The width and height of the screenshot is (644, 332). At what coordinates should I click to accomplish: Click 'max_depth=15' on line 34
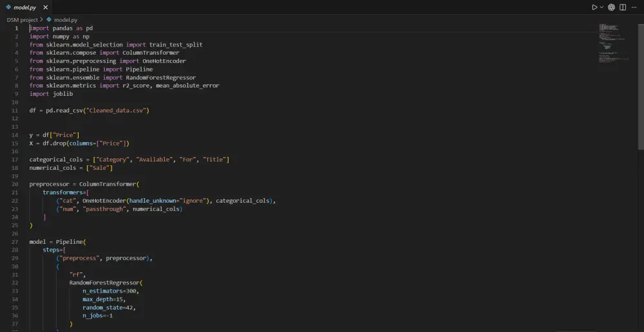click(102, 299)
